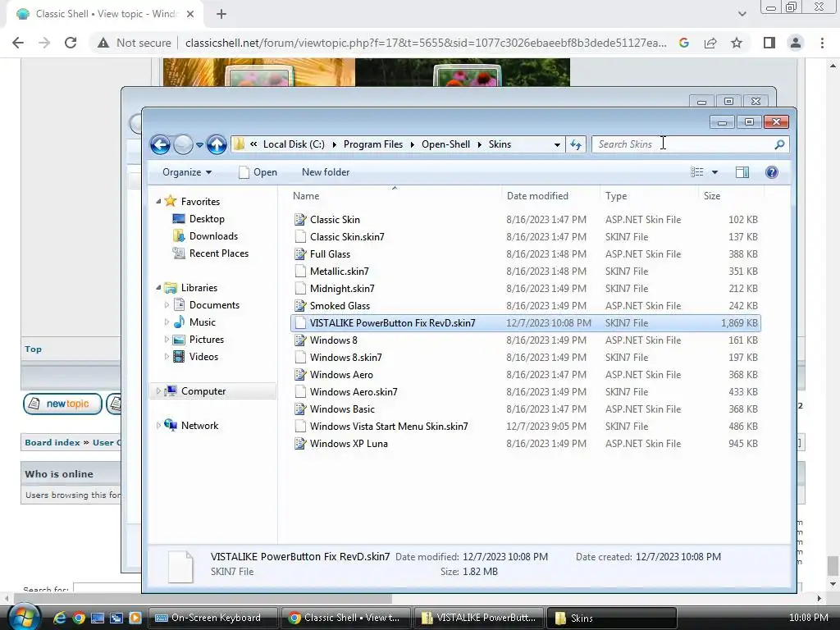Sort files by Size column
This screenshot has width=840, height=630.
(712, 196)
